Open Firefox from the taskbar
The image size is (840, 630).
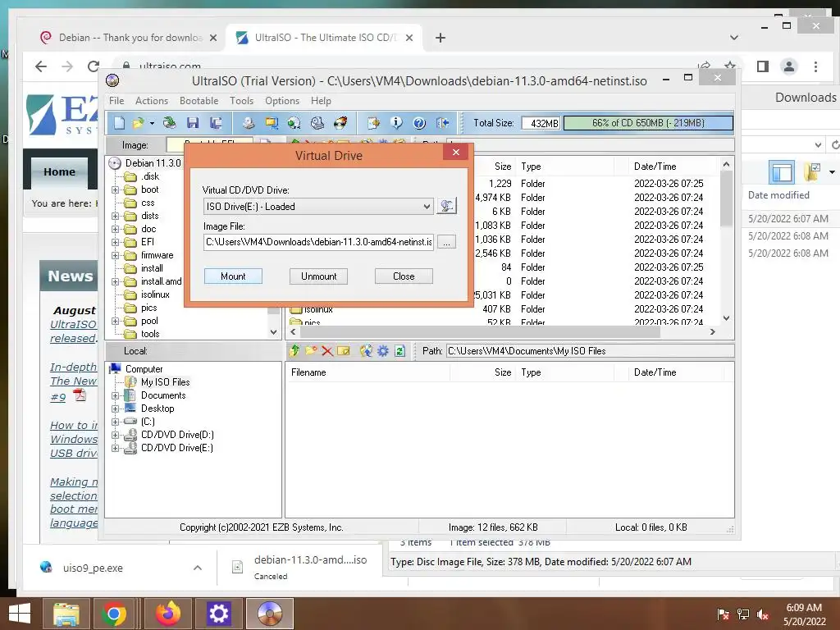point(168,614)
